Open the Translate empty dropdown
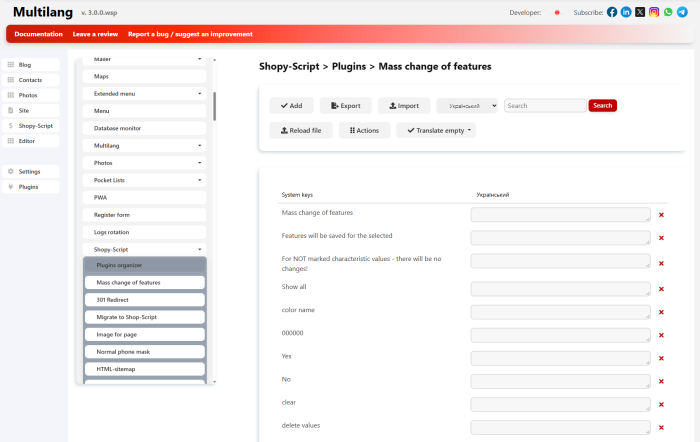700x442 pixels. [x=436, y=130]
